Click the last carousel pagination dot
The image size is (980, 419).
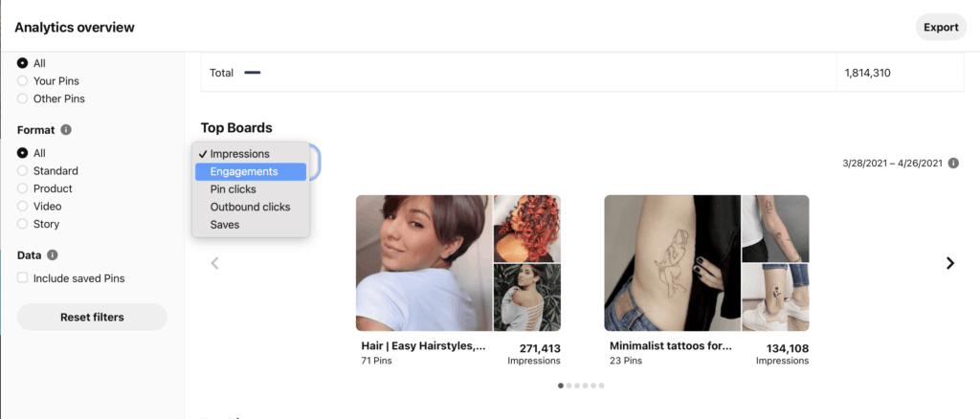[601, 386]
